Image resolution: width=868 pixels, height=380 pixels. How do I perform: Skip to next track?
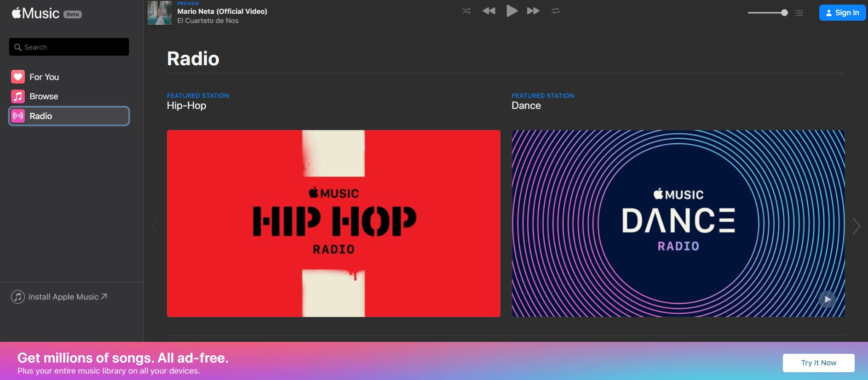[x=533, y=11]
